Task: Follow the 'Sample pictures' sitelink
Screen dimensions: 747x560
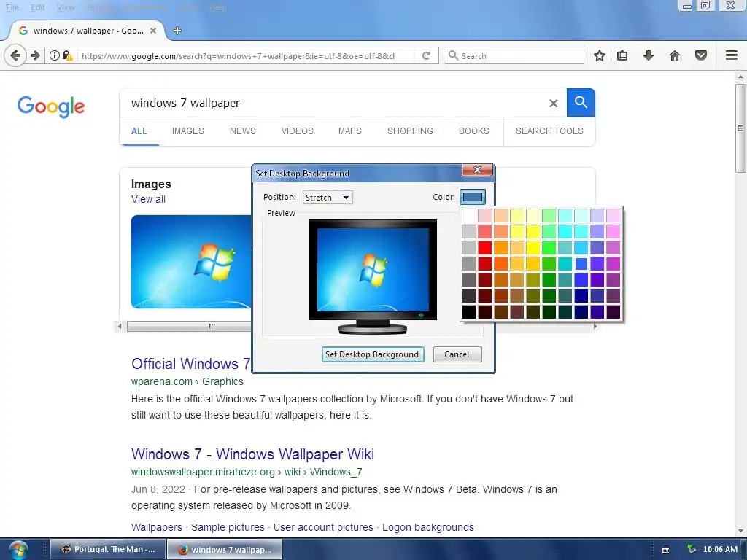Action: (228, 527)
